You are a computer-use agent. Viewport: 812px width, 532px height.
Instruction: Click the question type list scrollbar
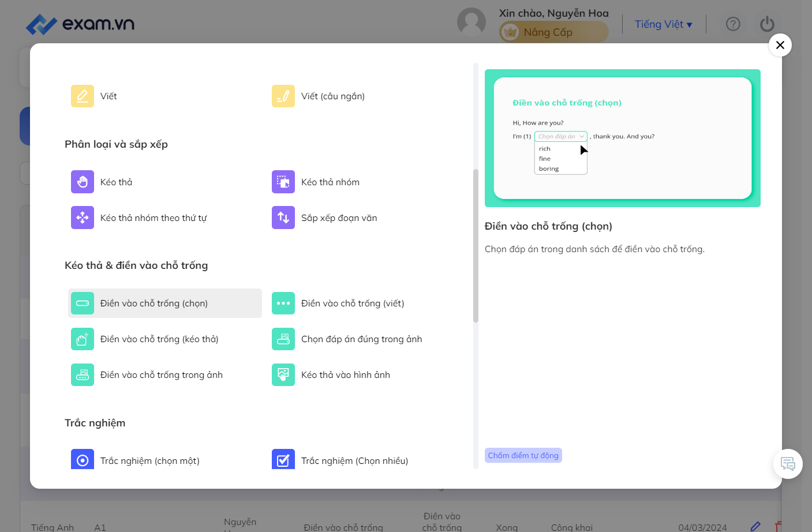tap(476, 246)
